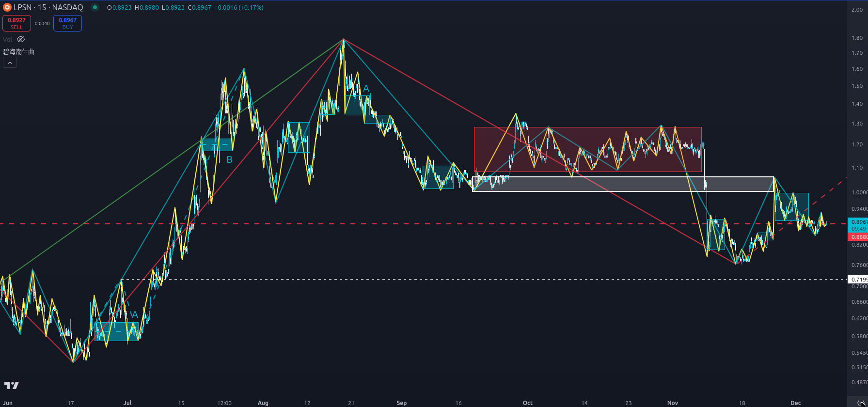Click the red 0.8880 price label
Viewport: 868px width, 407px height.
click(x=858, y=237)
